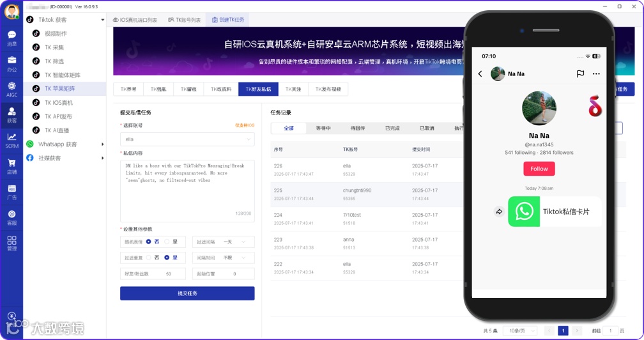644x340 pixels.
Task: Open TK API发布 in the tree
Action: 58,116
